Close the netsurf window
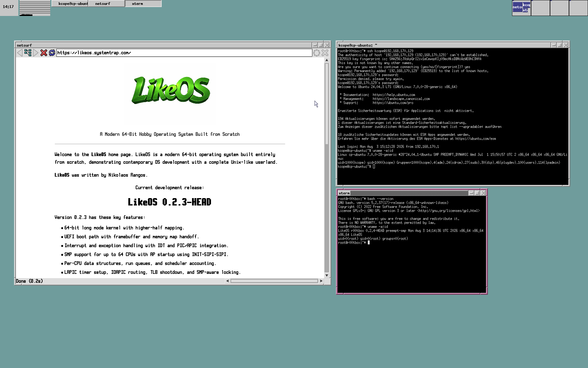Screen dimensions: 588x368 tap(327, 45)
